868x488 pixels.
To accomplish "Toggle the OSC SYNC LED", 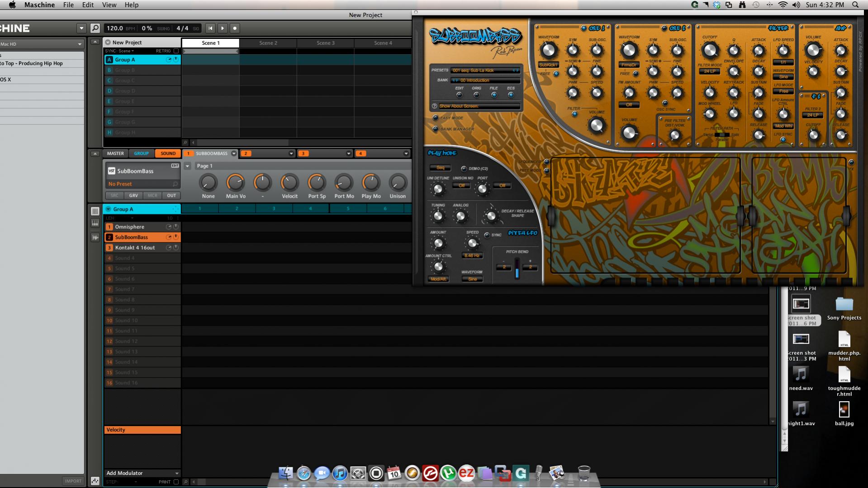I will pyautogui.click(x=665, y=103).
